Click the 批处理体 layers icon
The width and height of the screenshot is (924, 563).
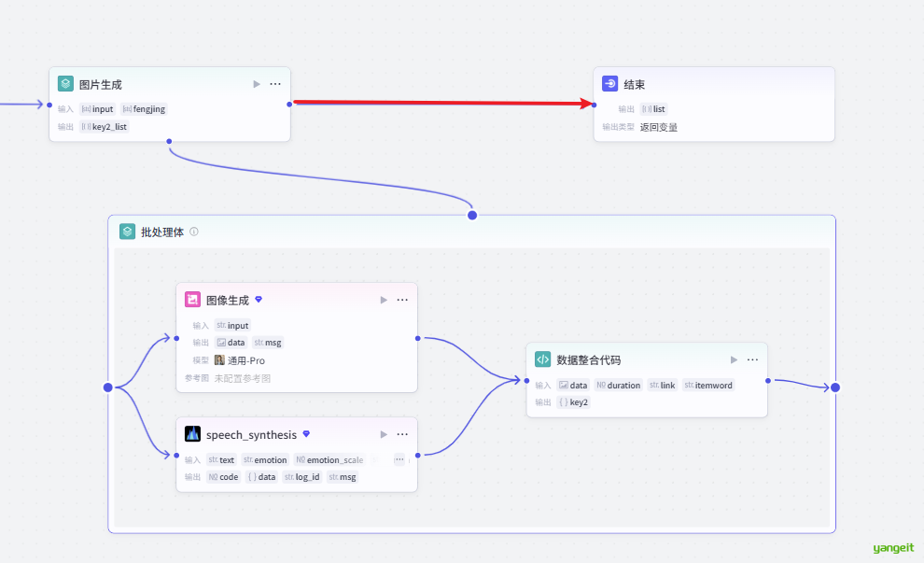click(127, 232)
